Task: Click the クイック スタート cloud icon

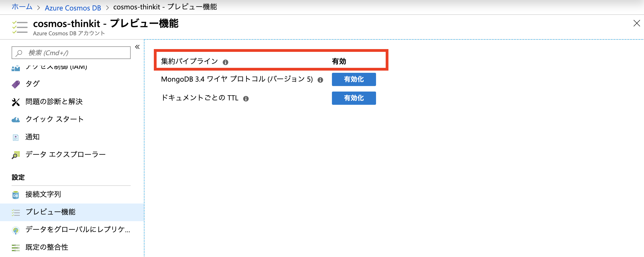Action: coord(16,120)
